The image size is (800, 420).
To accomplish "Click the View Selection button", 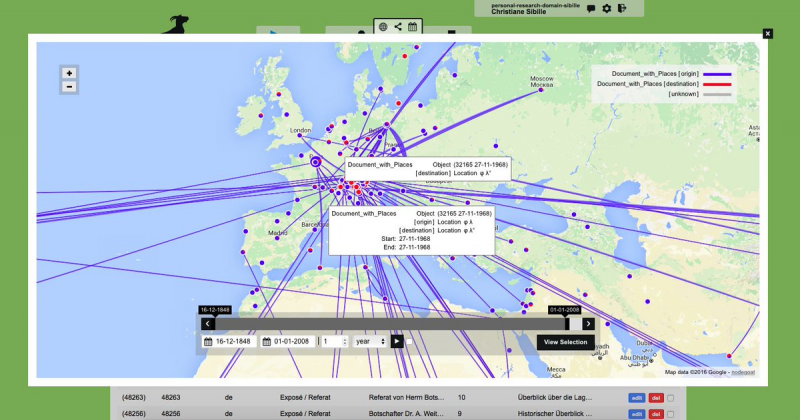I will [x=565, y=342].
